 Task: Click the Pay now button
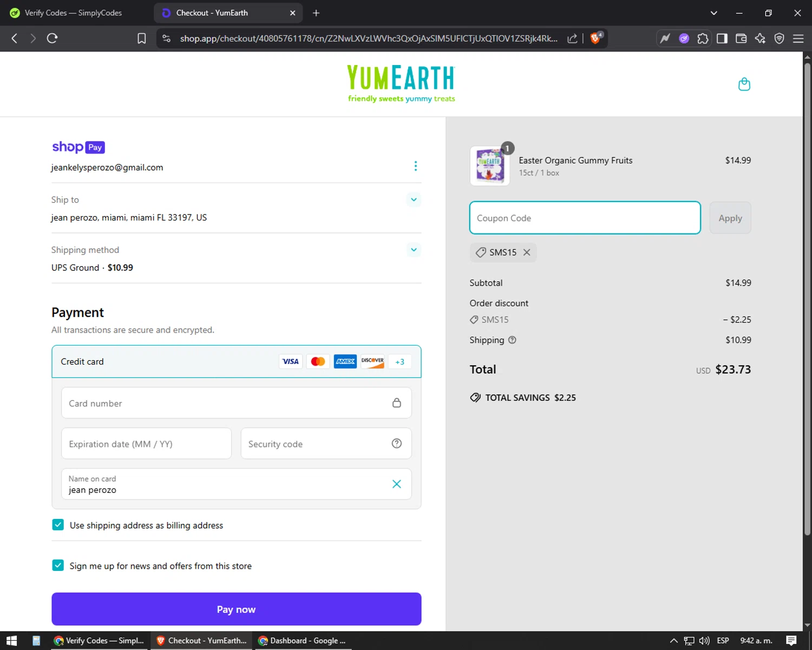pyautogui.click(x=236, y=609)
